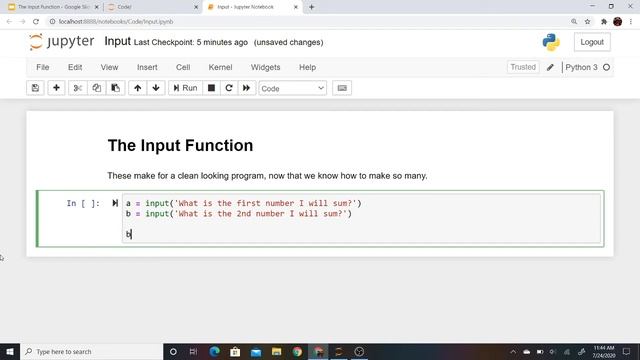
Task: Insert a cell below with plus icon
Action: click(56, 88)
